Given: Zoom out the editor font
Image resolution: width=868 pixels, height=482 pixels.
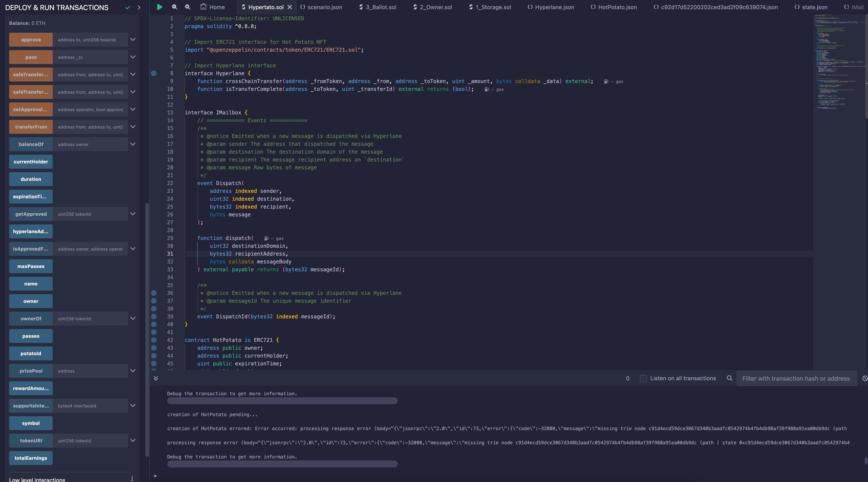Looking at the screenshot, I should (174, 7).
